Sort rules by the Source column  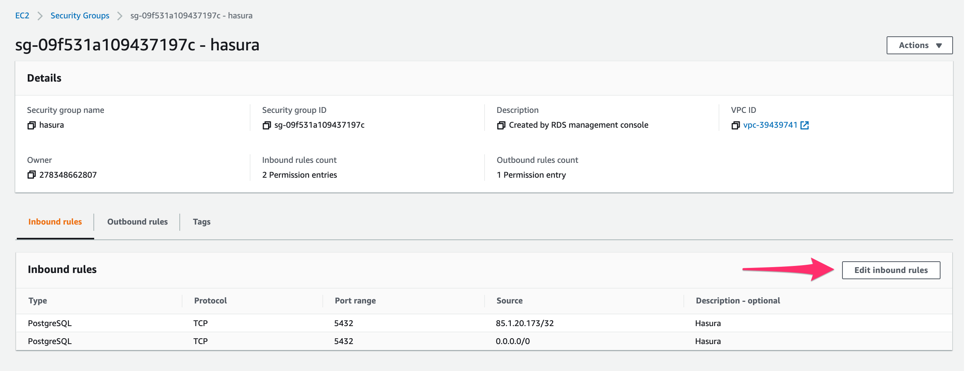(509, 300)
